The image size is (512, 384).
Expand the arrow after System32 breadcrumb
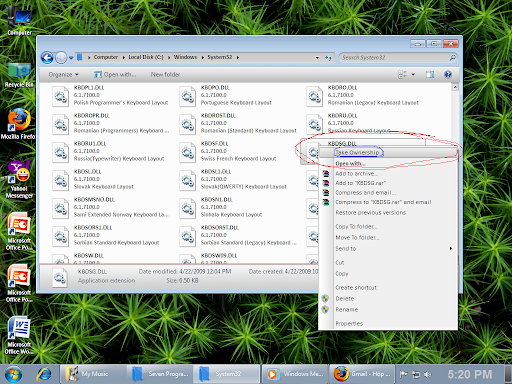[238, 58]
